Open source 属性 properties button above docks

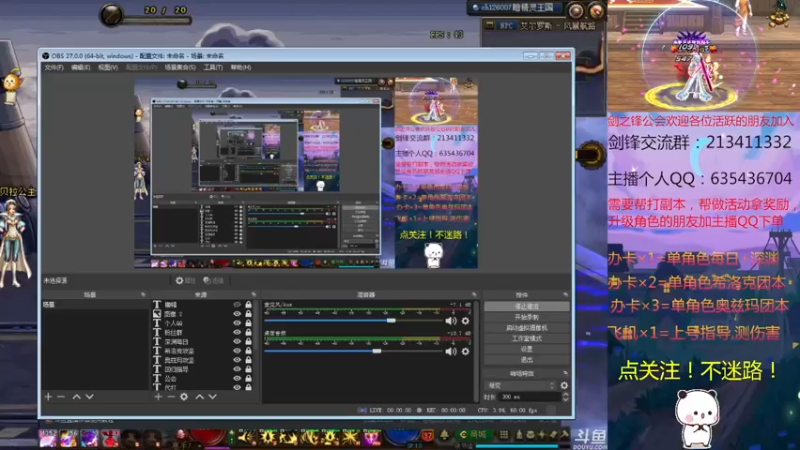(186, 281)
